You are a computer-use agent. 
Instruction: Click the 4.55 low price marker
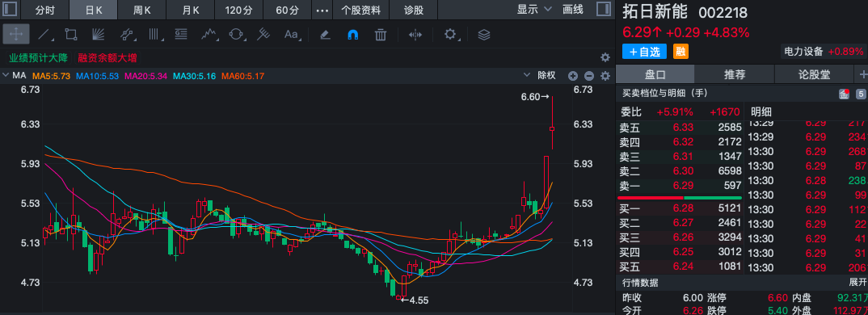pos(415,300)
